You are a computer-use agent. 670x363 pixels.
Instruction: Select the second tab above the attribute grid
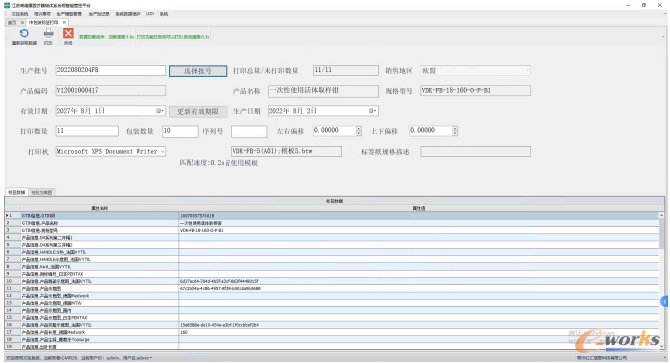click(41, 193)
